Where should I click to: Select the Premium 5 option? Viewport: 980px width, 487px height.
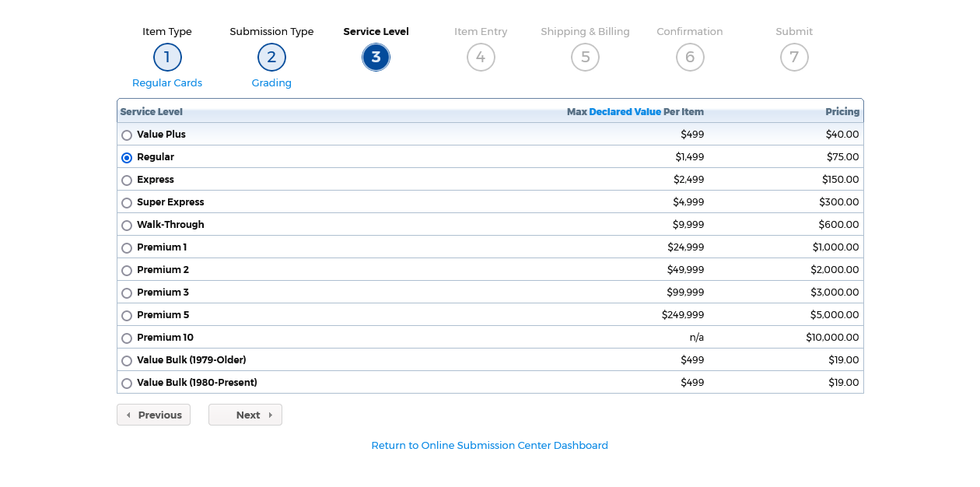(x=127, y=316)
